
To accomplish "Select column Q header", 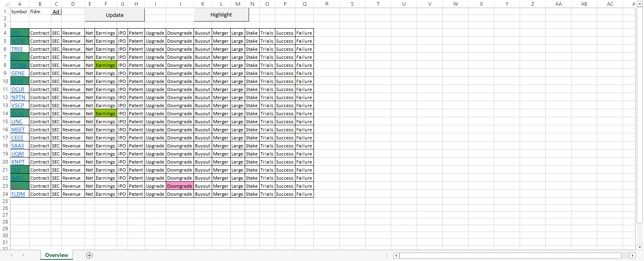I will pyautogui.click(x=304, y=4).
